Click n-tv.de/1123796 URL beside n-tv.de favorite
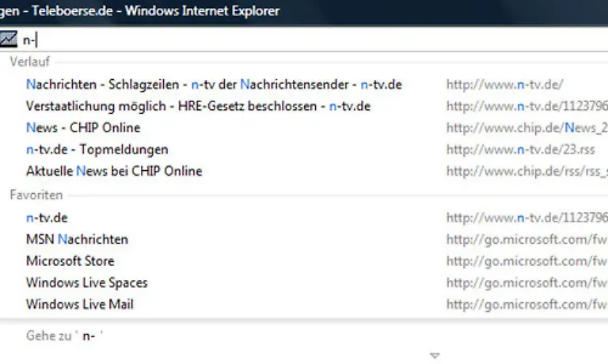The width and height of the screenshot is (608, 364). pos(527,218)
